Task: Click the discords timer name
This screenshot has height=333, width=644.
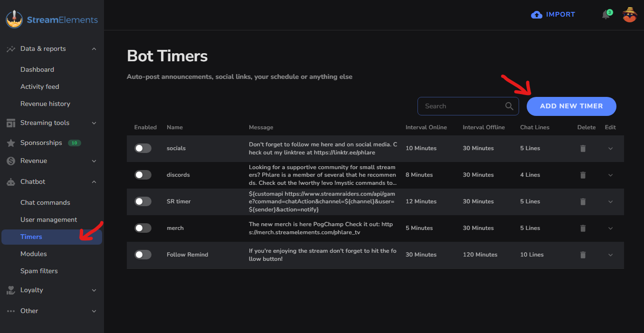Action: tap(178, 175)
